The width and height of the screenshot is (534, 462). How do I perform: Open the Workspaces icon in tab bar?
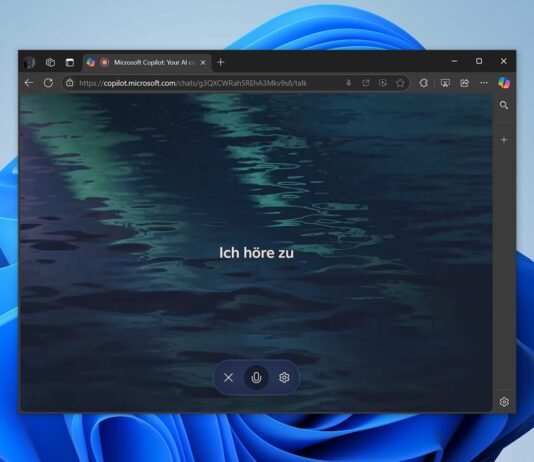(x=50, y=63)
